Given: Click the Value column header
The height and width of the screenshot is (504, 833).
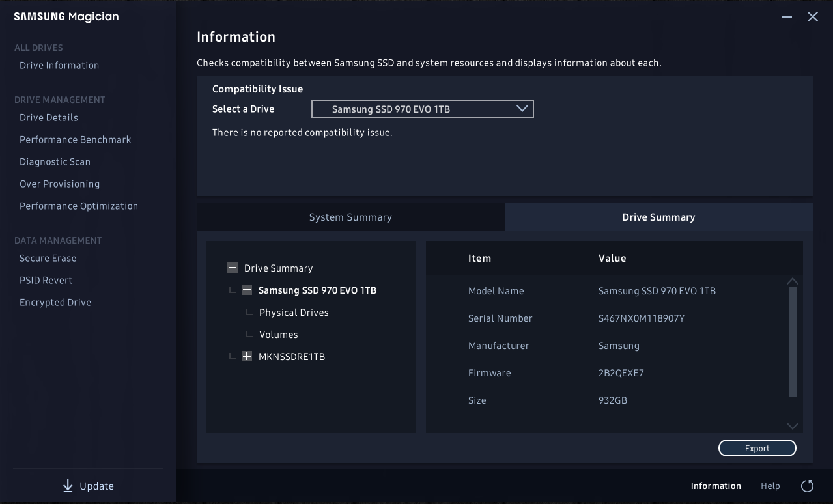Looking at the screenshot, I should [x=612, y=259].
